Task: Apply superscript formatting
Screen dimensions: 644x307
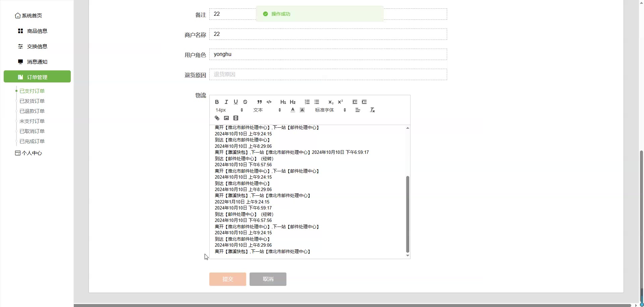Action: (340, 102)
